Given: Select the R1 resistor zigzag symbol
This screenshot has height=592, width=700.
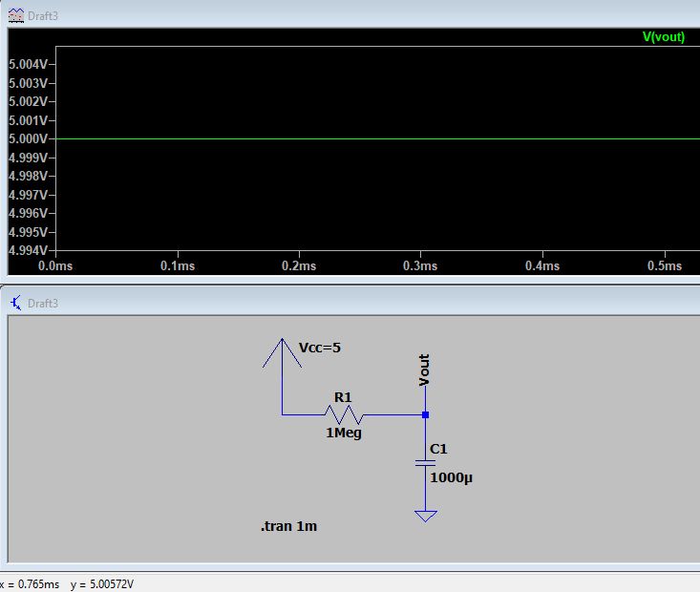Looking at the screenshot, I should 344,414.
